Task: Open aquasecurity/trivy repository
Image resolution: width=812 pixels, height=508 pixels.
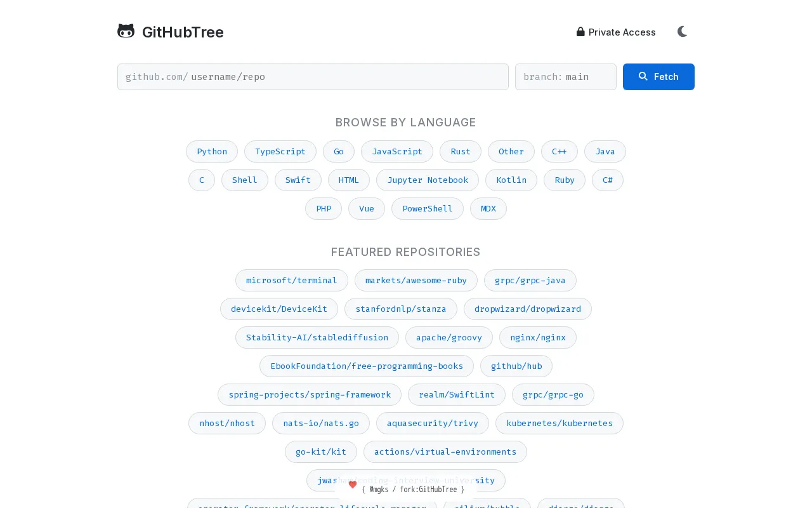Action: pyautogui.click(x=433, y=423)
